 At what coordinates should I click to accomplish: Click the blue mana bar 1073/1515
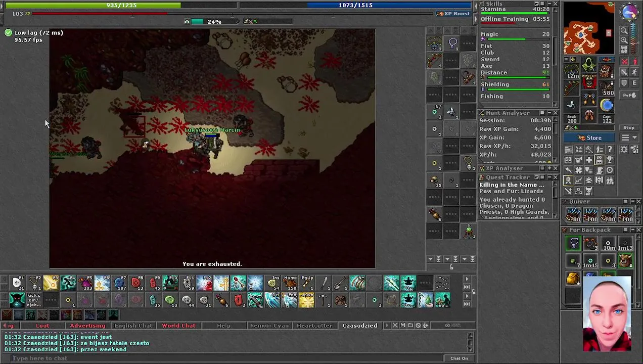click(x=356, y=5)
